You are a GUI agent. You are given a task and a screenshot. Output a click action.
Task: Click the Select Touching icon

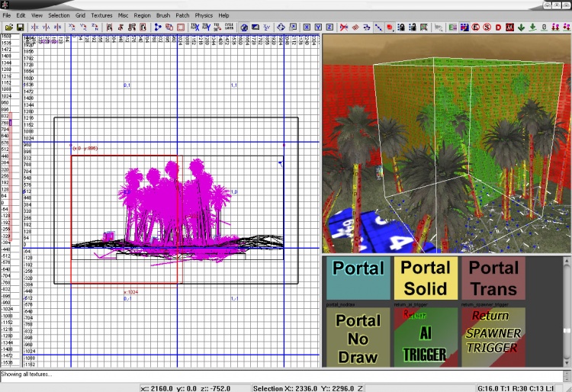pyautogui.click(x=121, y=27)
